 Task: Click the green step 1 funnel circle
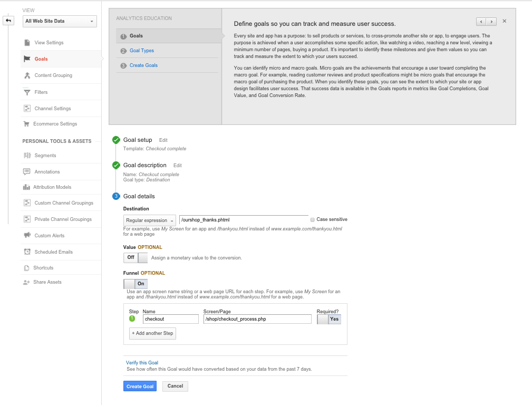click(132, 319)
